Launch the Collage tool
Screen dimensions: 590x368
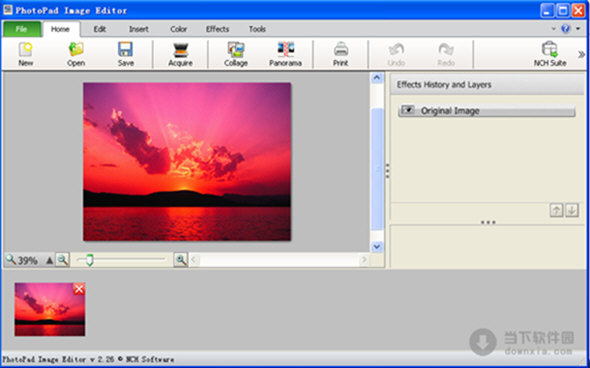236,55
